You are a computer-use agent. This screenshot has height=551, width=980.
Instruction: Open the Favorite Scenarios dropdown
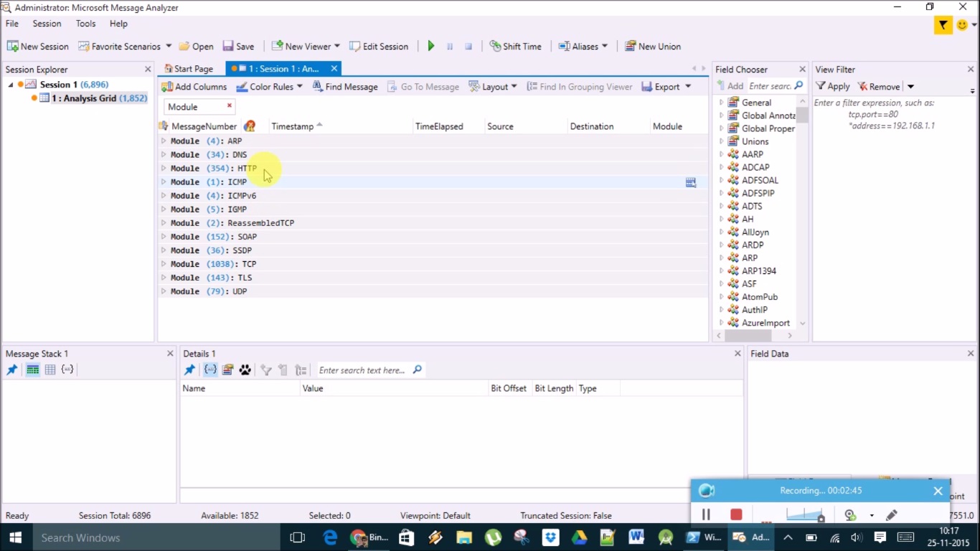tap(169, 46)
